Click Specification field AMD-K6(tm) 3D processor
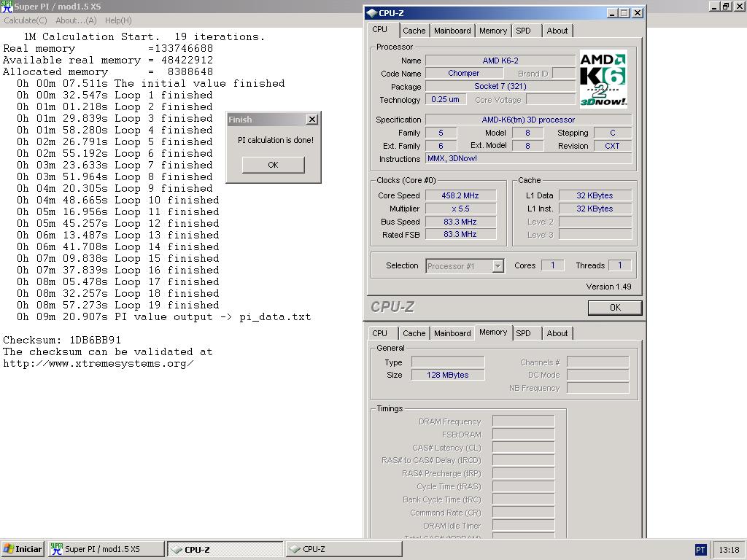 coord(528,120)
